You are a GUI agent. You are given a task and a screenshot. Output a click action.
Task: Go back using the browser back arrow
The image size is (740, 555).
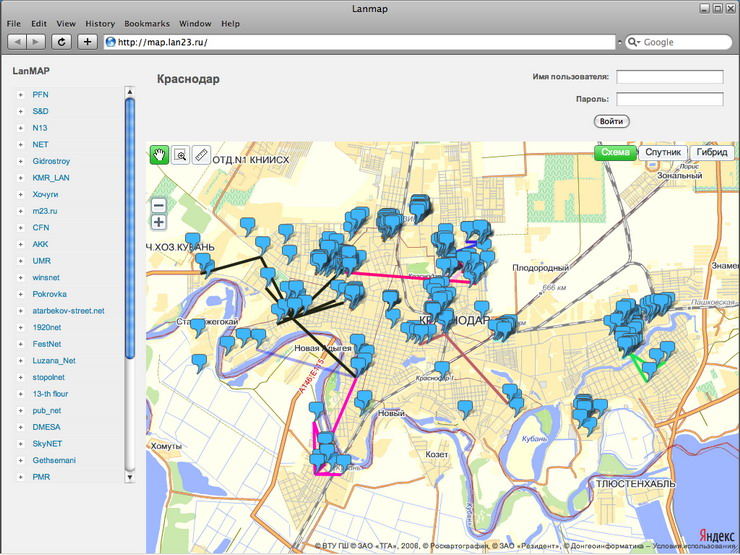pyautogui.click(x=18, y=42)
